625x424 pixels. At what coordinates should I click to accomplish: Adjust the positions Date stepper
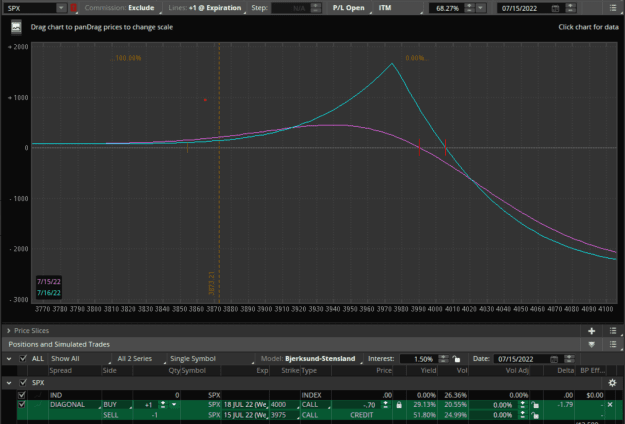click(569, 359)
